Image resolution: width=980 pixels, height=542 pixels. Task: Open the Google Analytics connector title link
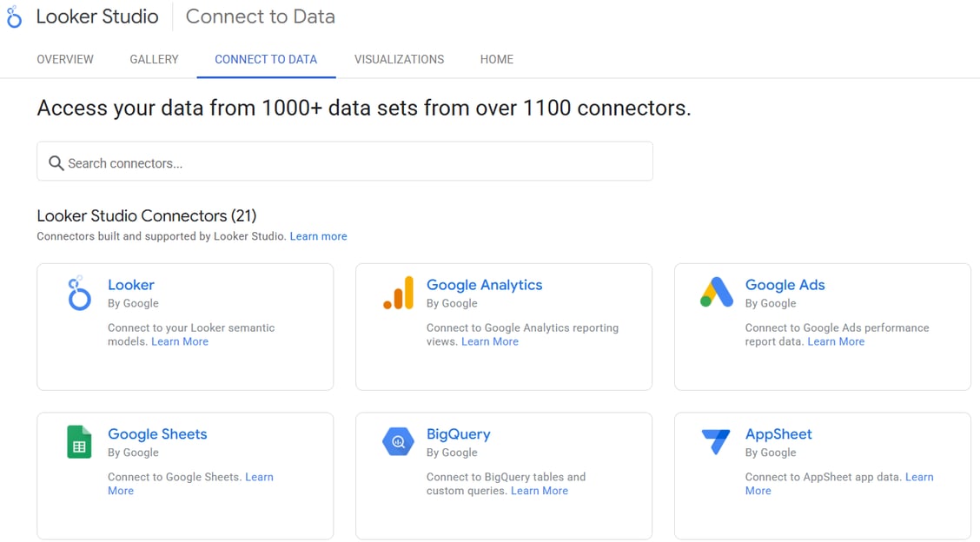click(484, 285)
